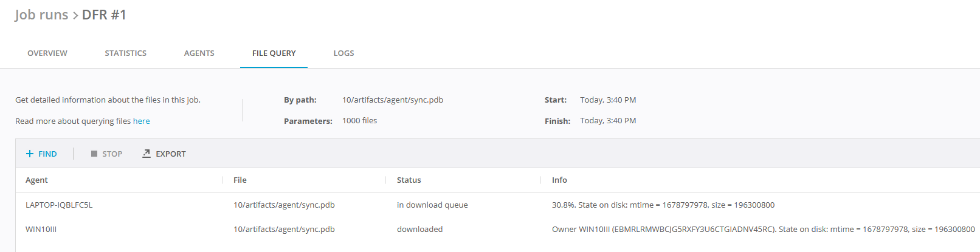Click the Info column header
980x252 pixels.
pos(559,180)
